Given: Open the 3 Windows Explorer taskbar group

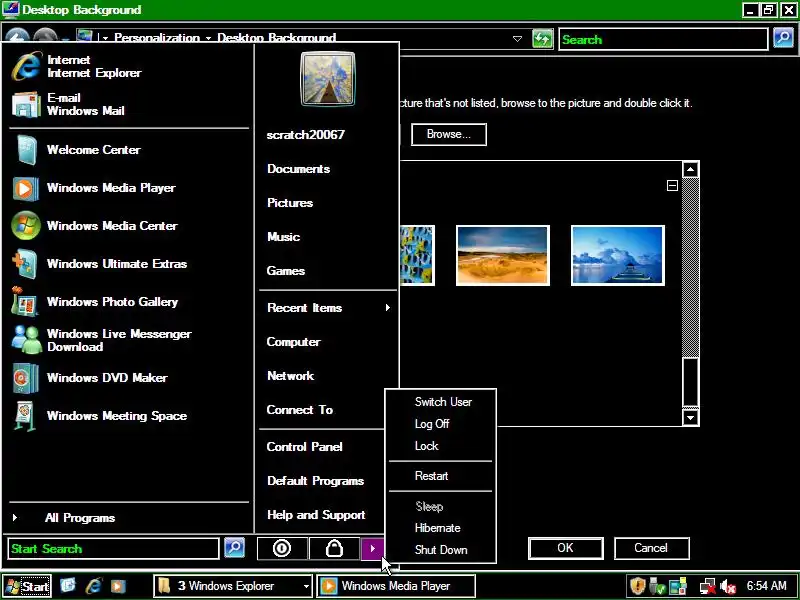Looking at the screenshot, I should [233, 586].
